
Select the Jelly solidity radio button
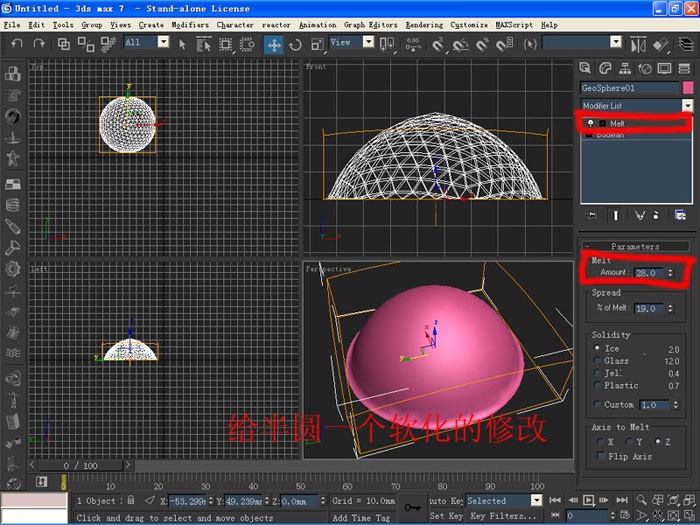pos(597,373)
